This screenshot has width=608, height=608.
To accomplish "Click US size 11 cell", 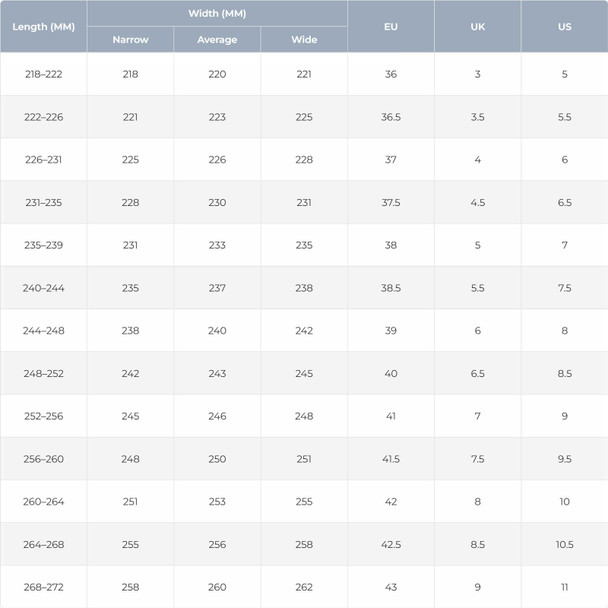I will point(565,588).
